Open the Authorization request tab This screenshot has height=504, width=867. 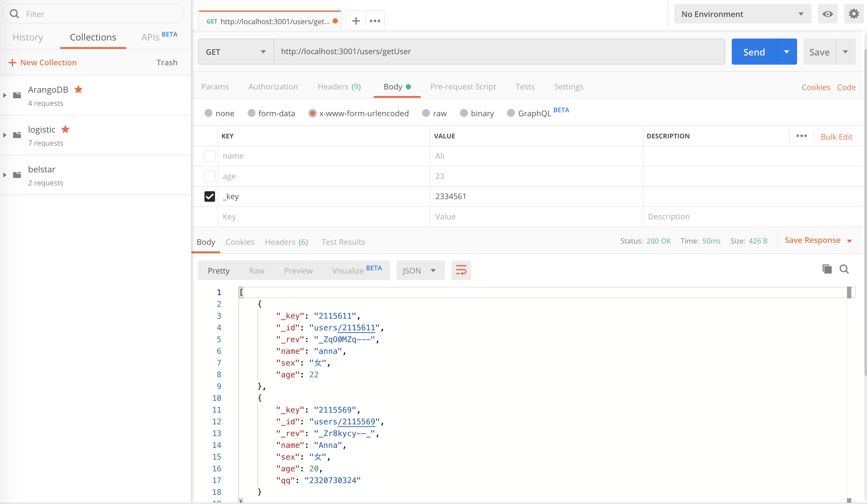[x=273, y=87]
